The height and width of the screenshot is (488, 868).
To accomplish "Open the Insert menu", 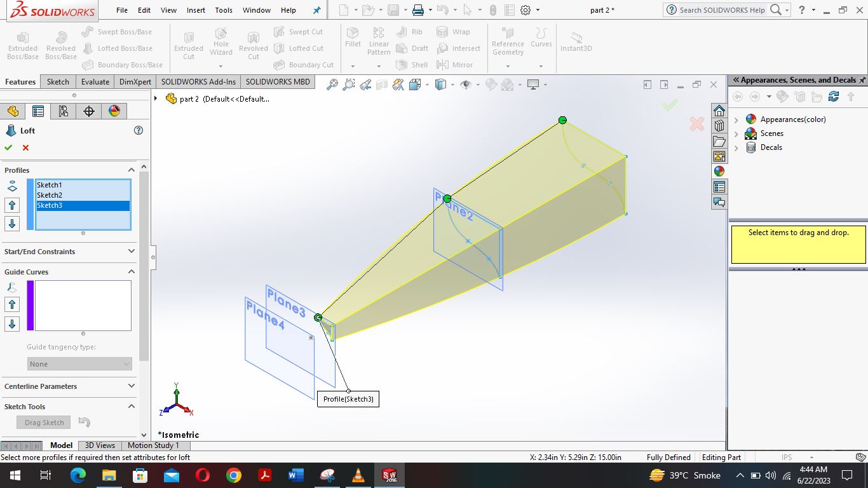I will 196,10.
